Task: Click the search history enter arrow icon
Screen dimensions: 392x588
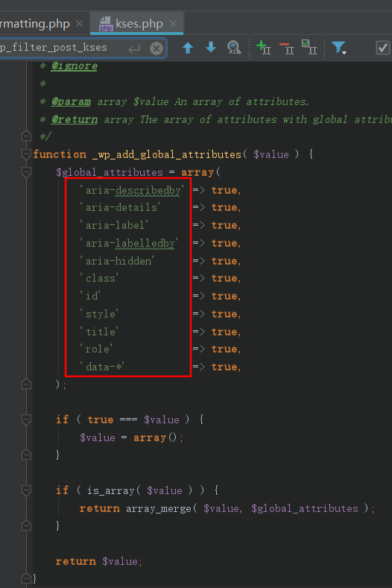Action: (x=134, y=48)
